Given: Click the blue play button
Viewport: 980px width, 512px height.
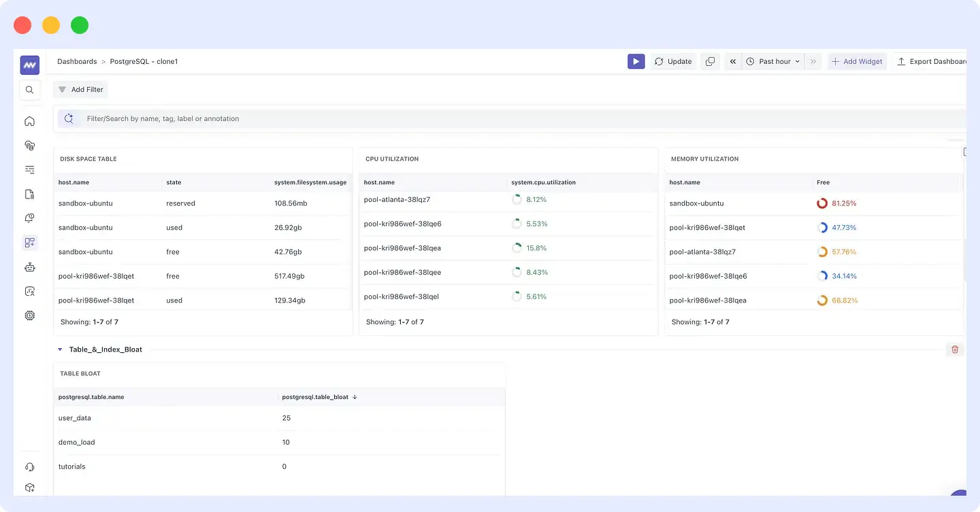Looking at the screenshot, I should pos(636,61).
